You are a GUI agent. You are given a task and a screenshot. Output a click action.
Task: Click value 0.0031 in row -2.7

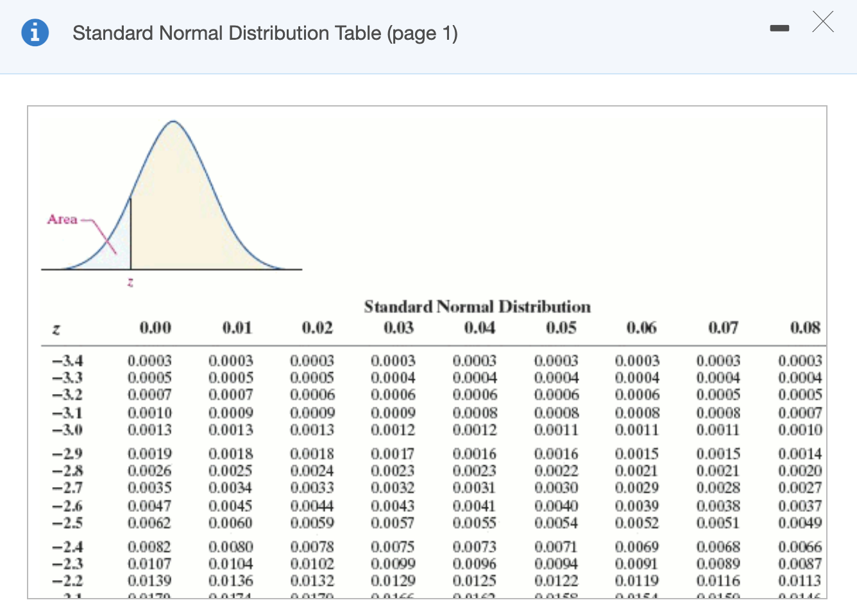pos(475,487)
